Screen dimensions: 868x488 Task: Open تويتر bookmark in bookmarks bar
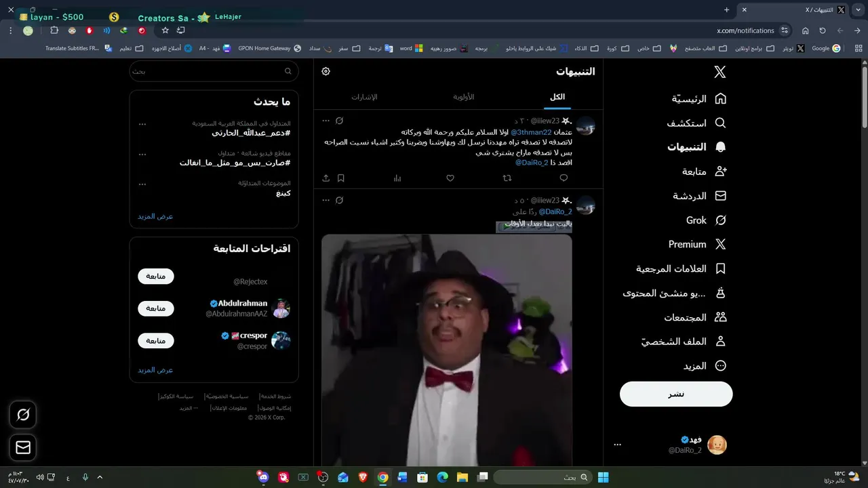[x=793, y=48]
